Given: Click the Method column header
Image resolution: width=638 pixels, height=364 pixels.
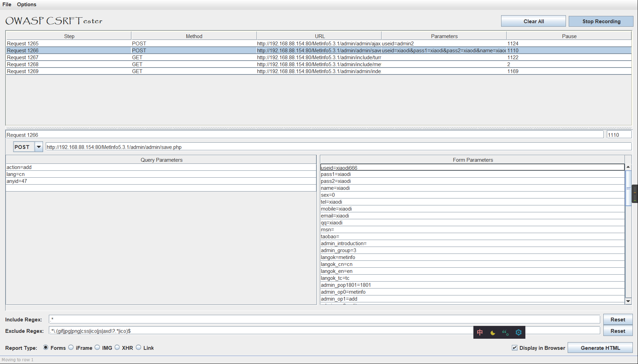Looking at the screenshot, I should tap(194, 36).
